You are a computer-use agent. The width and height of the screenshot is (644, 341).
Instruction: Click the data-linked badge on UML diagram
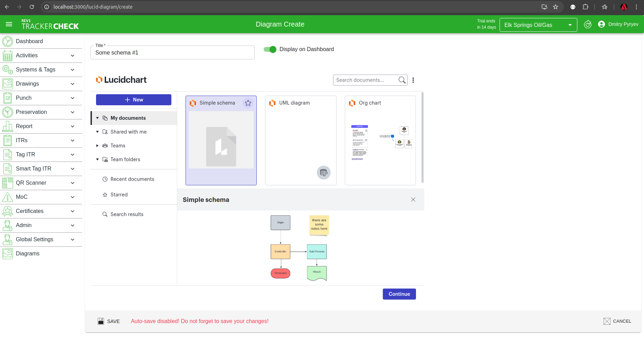pyautogui.click(x=324, y=173)
